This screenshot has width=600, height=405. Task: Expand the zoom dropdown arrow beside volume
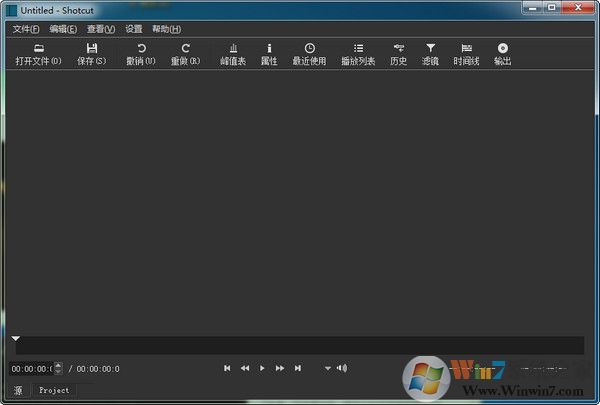327,368
